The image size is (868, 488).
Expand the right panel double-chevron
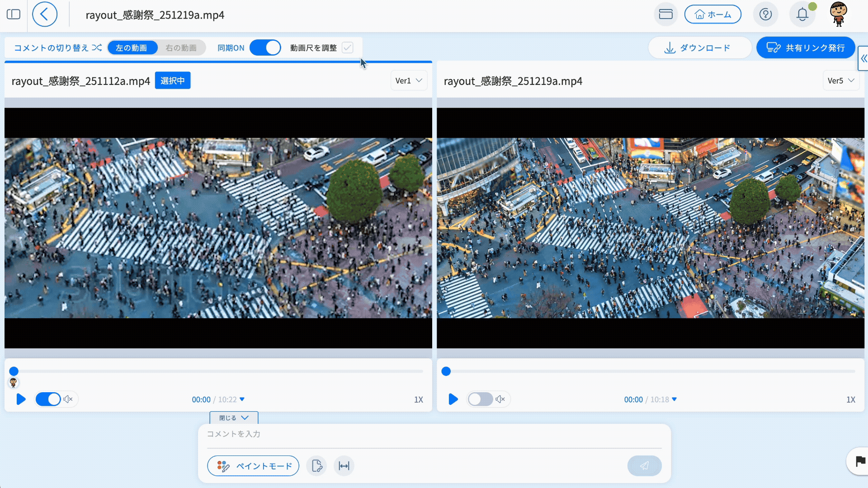tap(863, 59)
